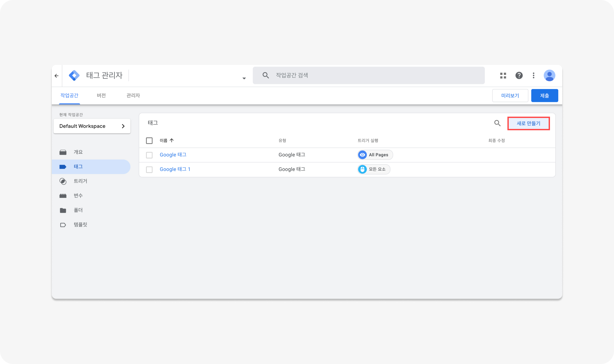Open the Google 태그 link
Viewport: 614px width, 364px height.
173,155
